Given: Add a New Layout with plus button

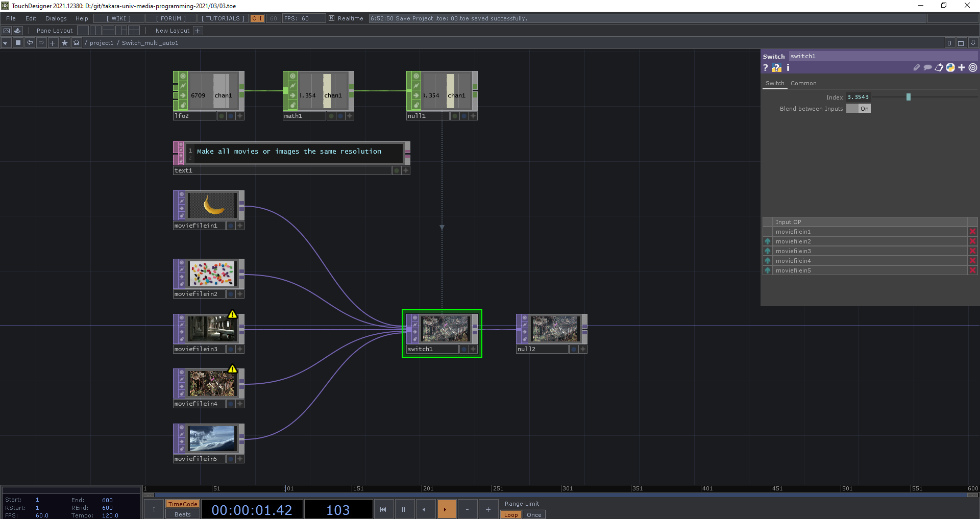Looking at the screenshot, I should [x=198, y=31].
